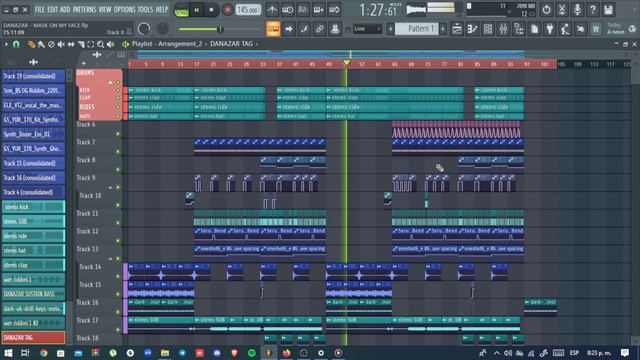
Task: Click the shopping cart content library icon
Action: [x=596, y=29]
